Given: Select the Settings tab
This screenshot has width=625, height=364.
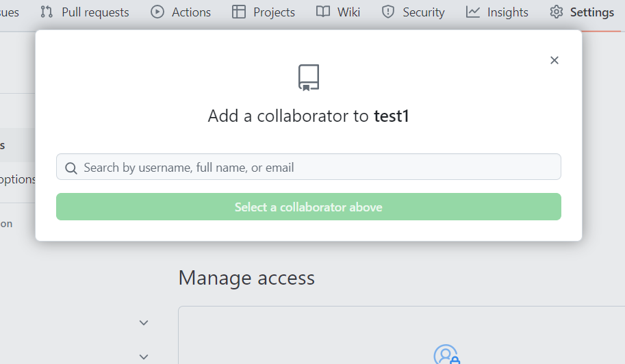Looking at the screenshot, I should (582, 12).
